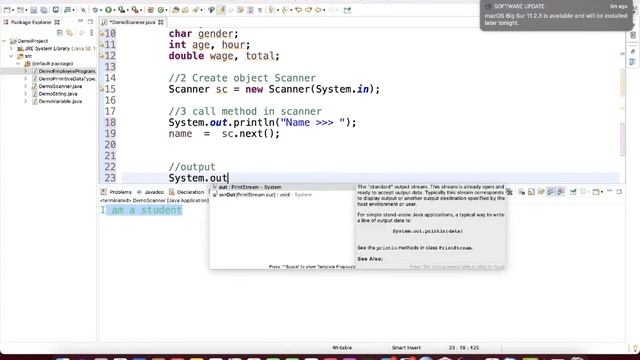Select the Package Explorer tab
This screenshot has width=640, height=360.
[x=31, y=22]
